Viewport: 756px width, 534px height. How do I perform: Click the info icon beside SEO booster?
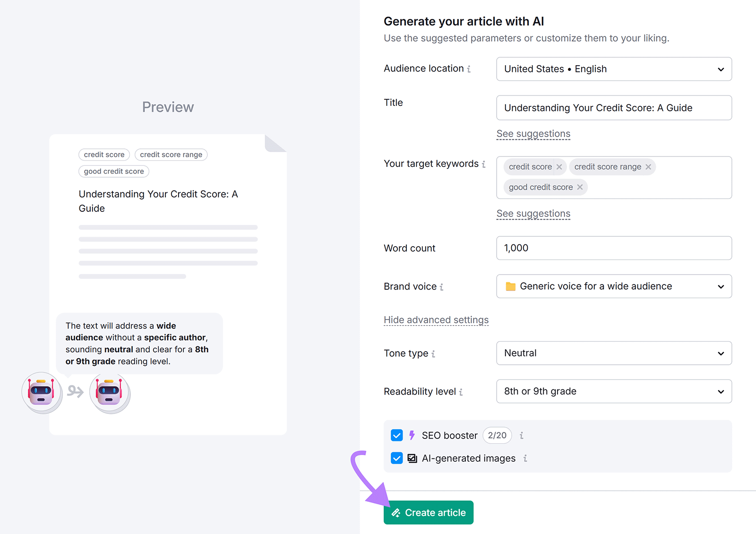point(521,435)
